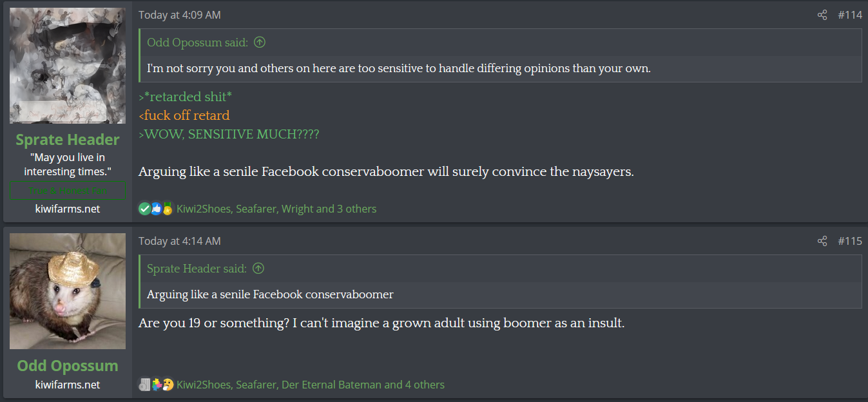Viewport: 868px width, 402px height.
Task: Click the green checkmark reaction on post #114
Action: [144, 209]
